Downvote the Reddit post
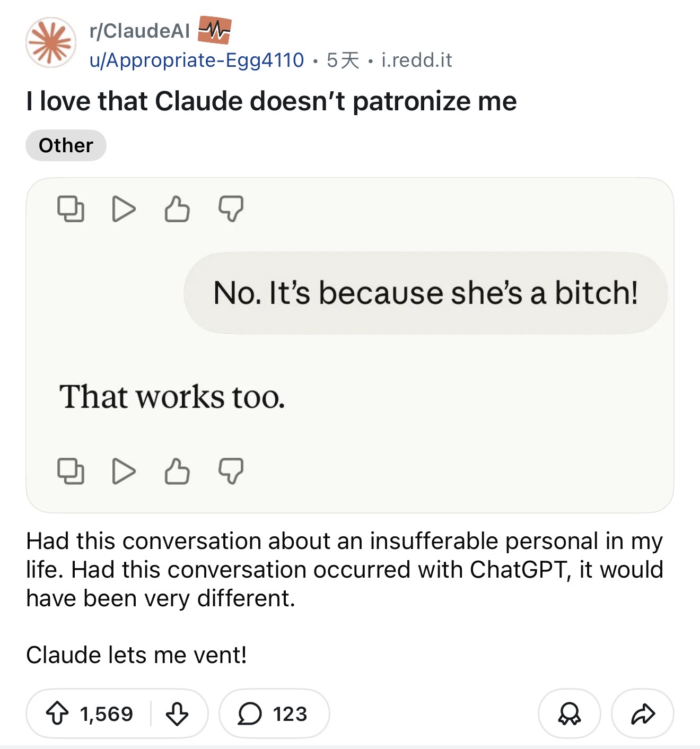This screenshot has height=749, width=700. point(177,713)
